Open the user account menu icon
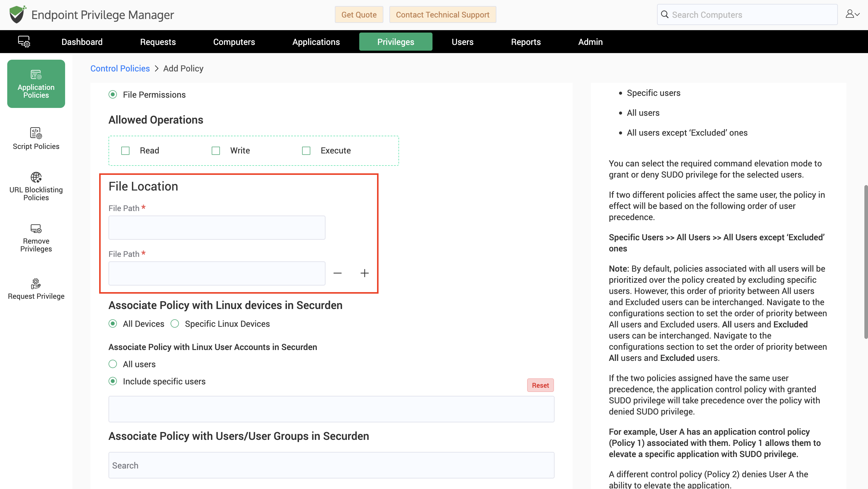 (852, 14)
